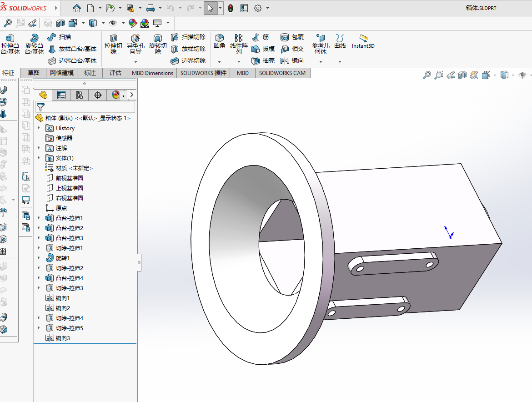Screen dimensions: 532x402
Task: Expand the 注解 (Annotations) node
Action: [x=39, y=148]
